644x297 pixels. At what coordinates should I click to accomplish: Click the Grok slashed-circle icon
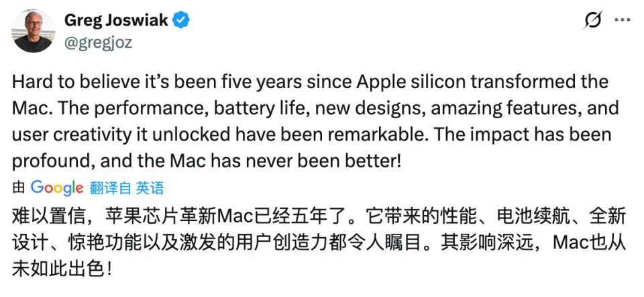(x=592, y=21)
